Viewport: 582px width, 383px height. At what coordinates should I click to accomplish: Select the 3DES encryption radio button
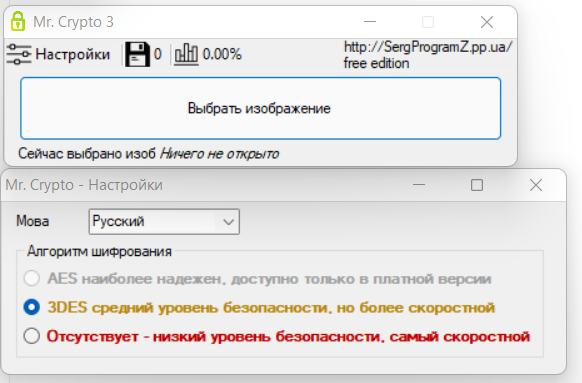(x=32, y=307)
